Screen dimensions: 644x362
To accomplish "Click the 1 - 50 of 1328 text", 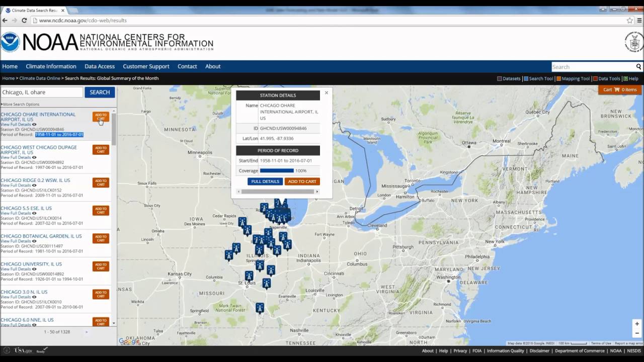I will pos(57,332).
